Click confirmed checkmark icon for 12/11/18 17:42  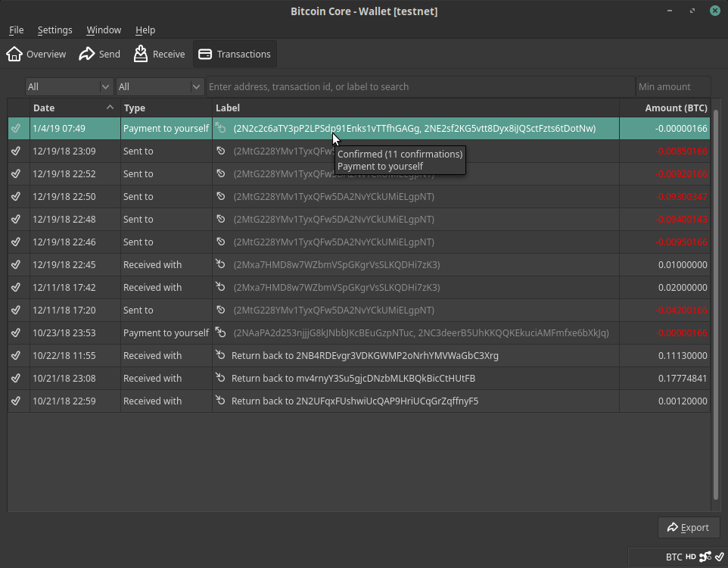tap(16, 287)
